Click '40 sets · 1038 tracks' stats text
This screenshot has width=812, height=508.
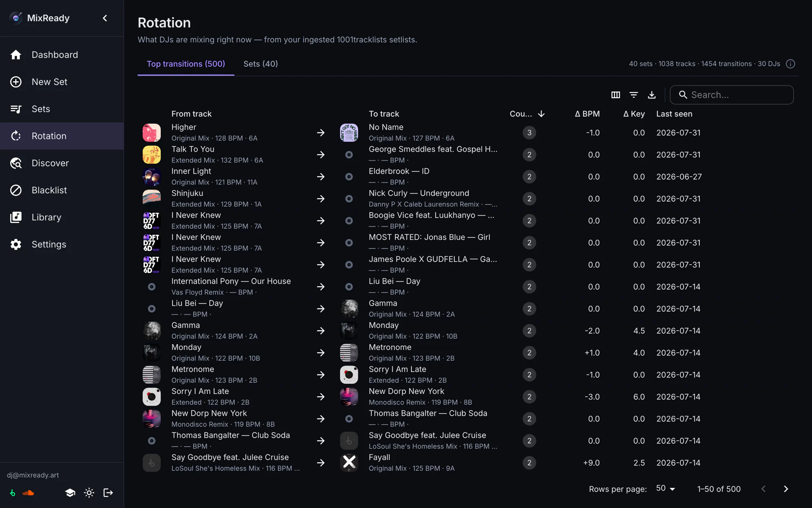click(662, 64)
